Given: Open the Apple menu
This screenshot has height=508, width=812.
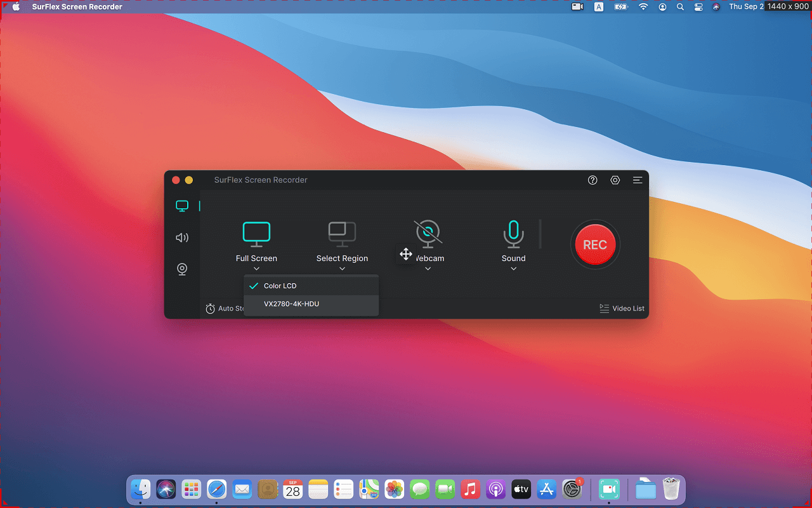Looking at the screenshot, I should click(17, 7).
